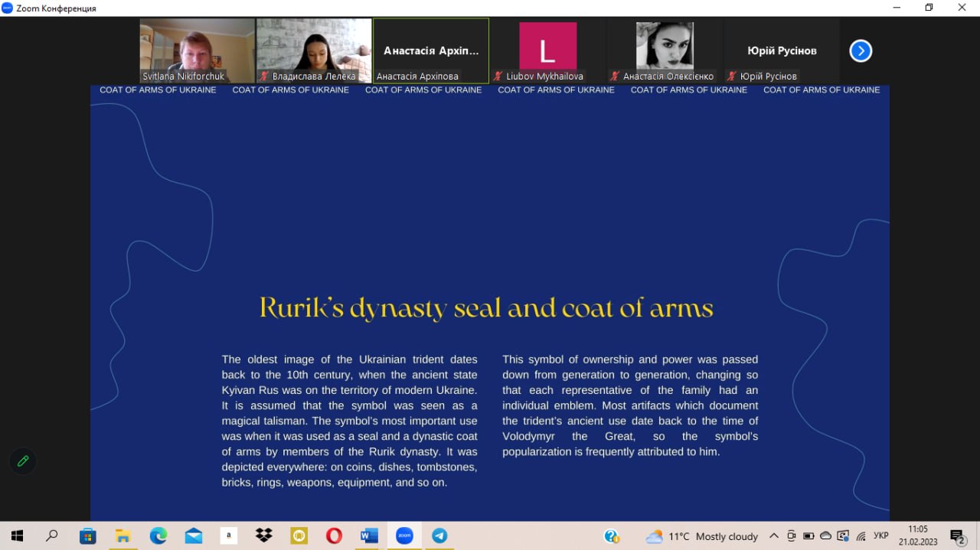The height and width of the screenshot is (550, 980).
Task: Click the paragraph starting 'The oldest image'
Action: (x=350, y=421)
